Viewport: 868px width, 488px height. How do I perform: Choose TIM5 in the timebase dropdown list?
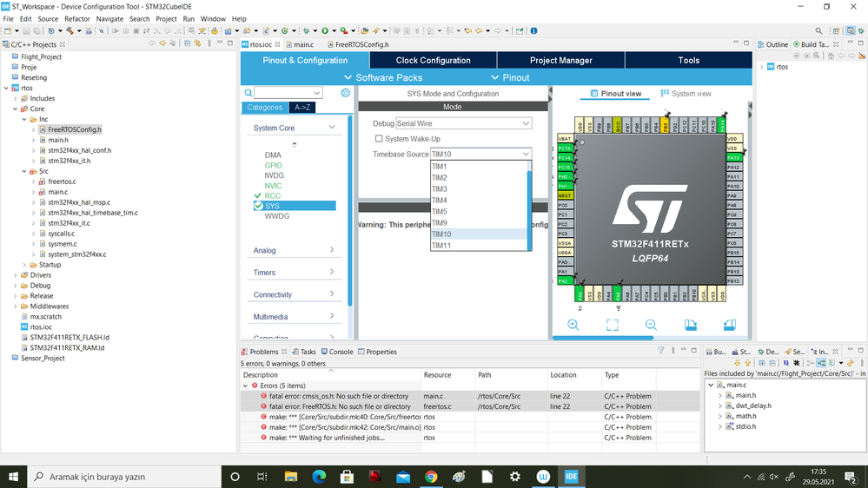click(480, 211)
